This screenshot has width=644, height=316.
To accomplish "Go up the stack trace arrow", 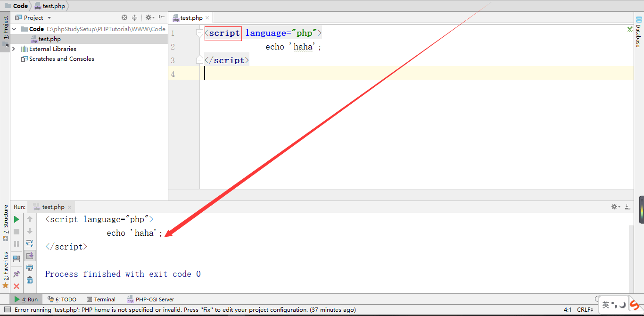I will (30, 219).
